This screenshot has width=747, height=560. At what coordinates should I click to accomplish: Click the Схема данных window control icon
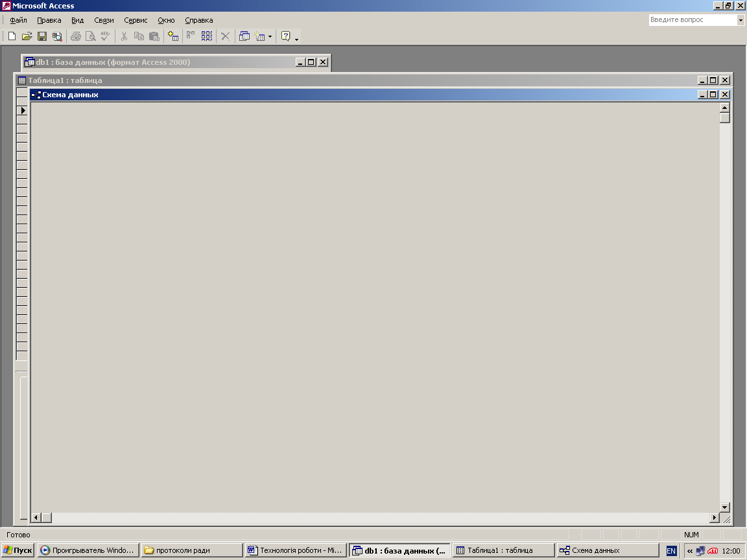[36, 95]
